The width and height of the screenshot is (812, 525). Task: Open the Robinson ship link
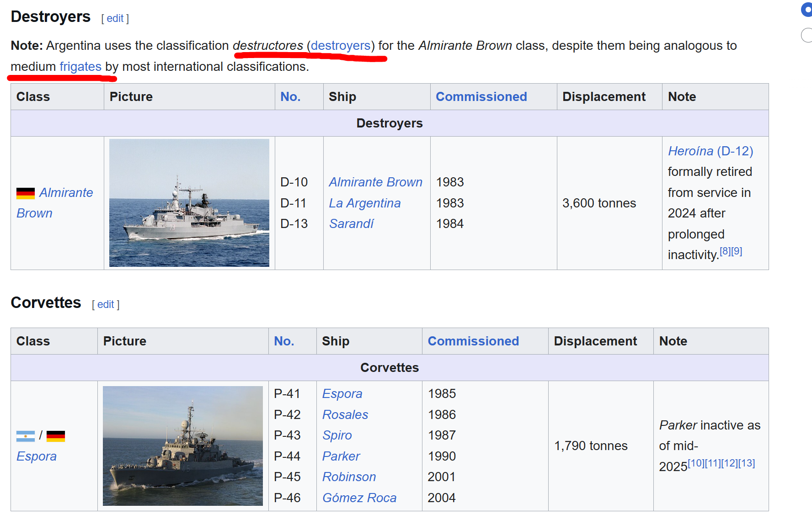[349, 477]
